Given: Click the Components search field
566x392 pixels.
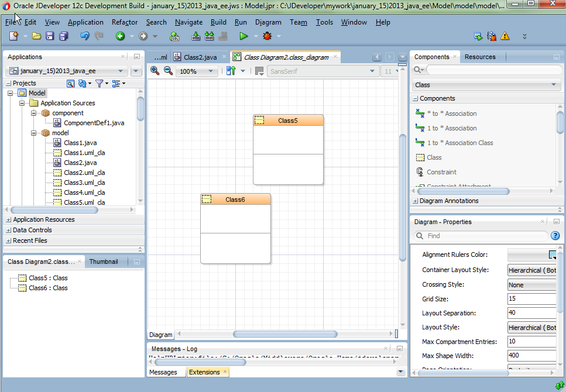Looking at the screenshot, I should pyautogui.click(x=493, y=69).
